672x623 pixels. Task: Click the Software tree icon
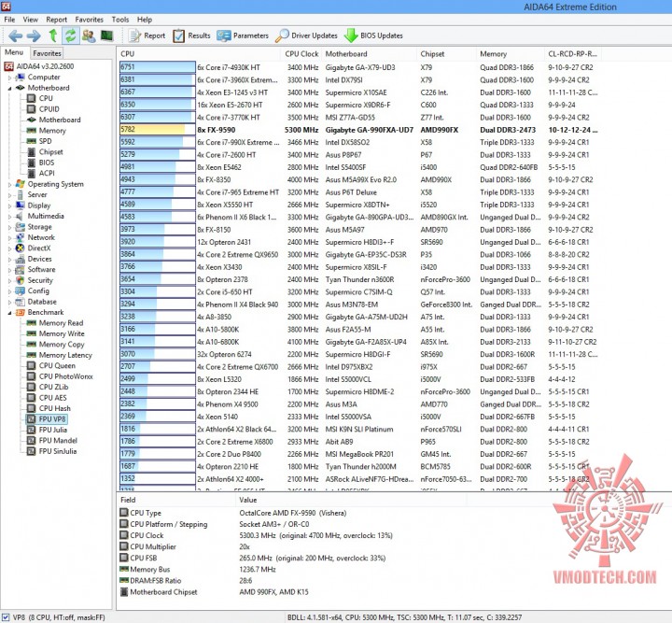(x=20, y=269)
